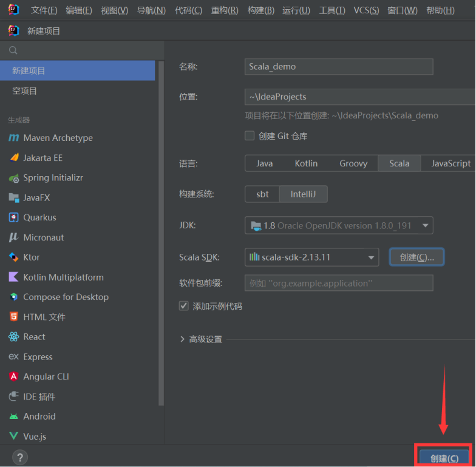Click the IDE plugin plug icon
This screenshot has height=467, width=476.
coord(13,396)
